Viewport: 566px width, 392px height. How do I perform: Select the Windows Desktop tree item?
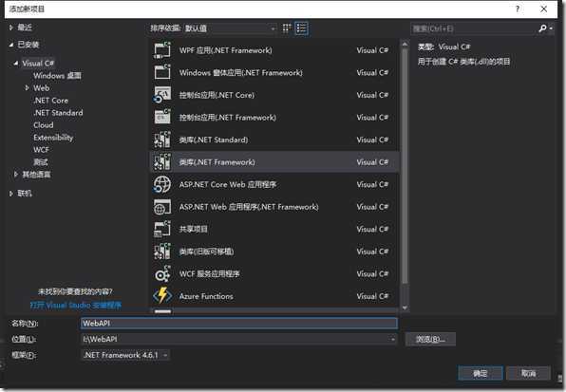pos(57,75)
